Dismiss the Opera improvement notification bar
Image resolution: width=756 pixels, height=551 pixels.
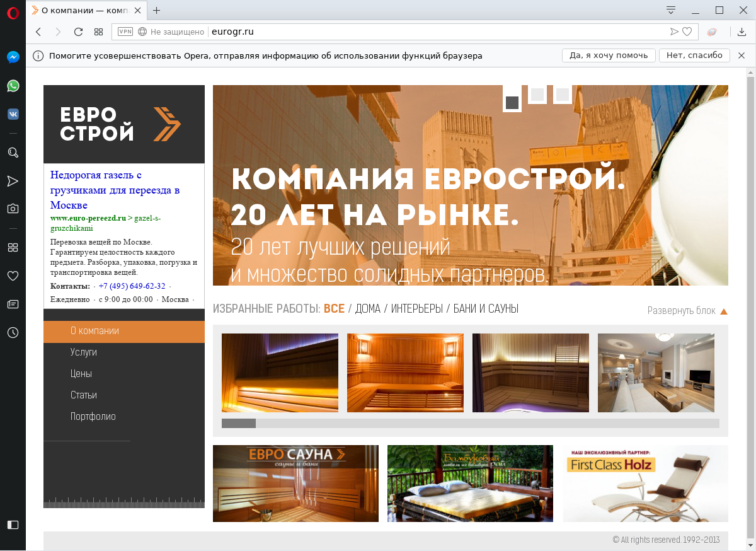point(742,55)
